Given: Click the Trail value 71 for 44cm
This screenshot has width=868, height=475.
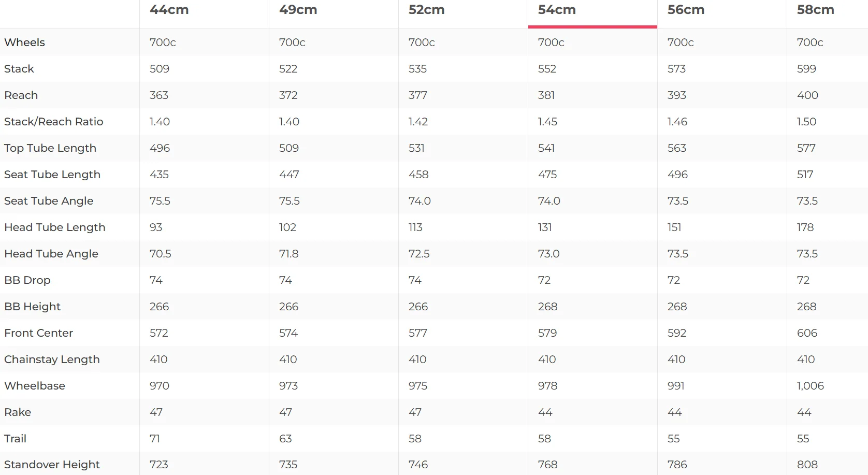Looking at the screenshot, I should (154, 439).
